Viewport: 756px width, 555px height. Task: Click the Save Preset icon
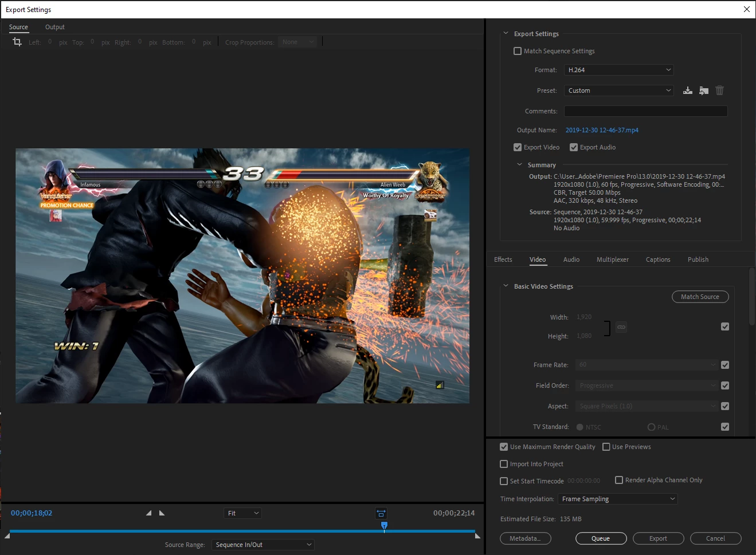tap(688, 90)
